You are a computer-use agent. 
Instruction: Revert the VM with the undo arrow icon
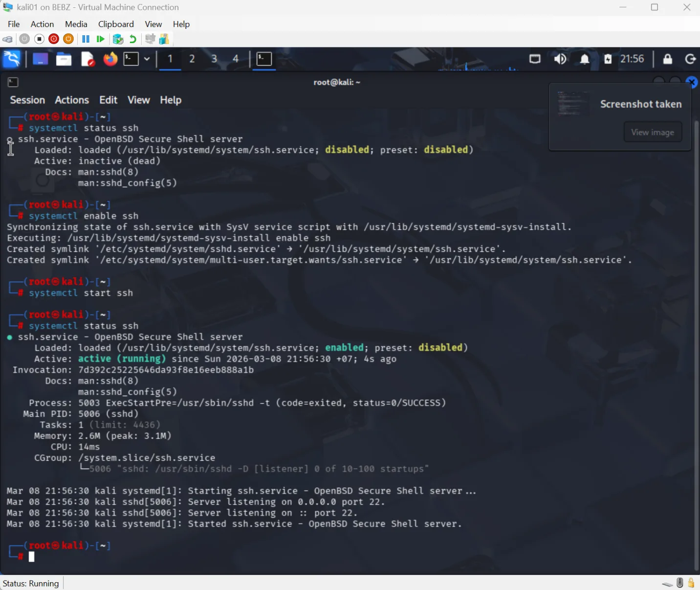[x=132, y=39]
